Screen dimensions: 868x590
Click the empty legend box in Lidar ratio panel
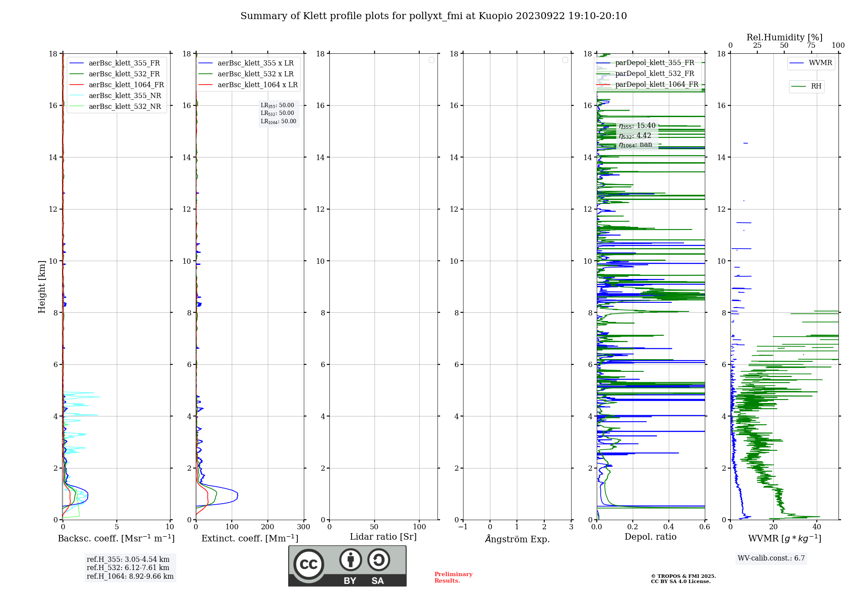431,60
